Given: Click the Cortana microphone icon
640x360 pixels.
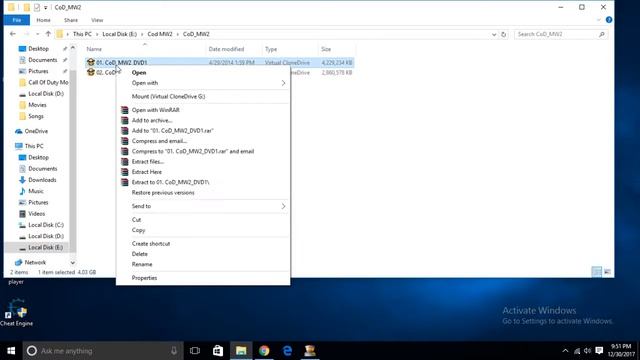Looking at the screenshot, I should (x=174, y=351).
